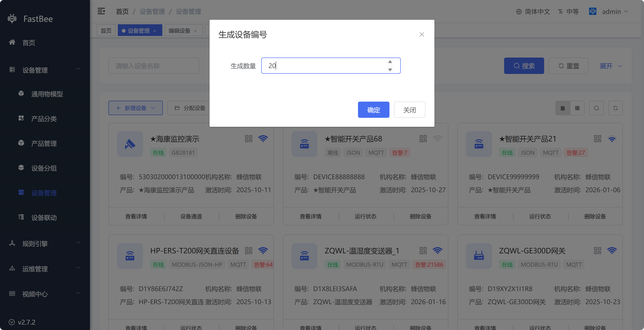Click QR code icon on 智能开关产品68 card
Image resolution: width=644 pixels, height=330 pixels.
point(423,139)
